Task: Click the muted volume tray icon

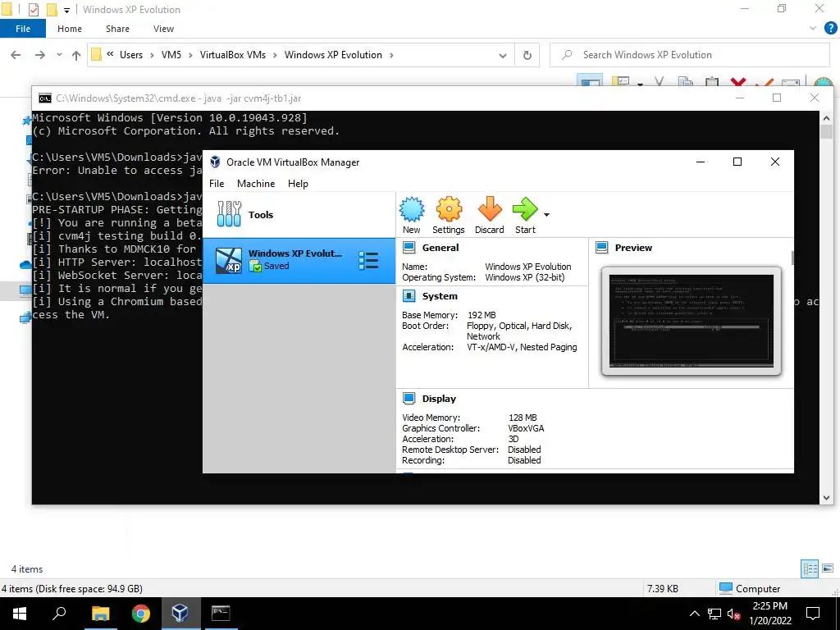Action: 734,614
